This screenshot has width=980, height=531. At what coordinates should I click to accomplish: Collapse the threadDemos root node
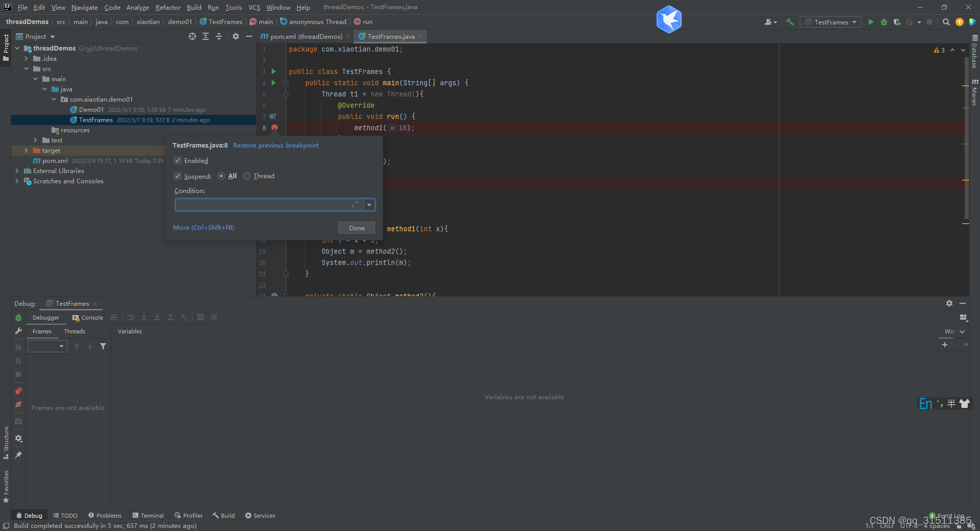click(x=17, y=49)
